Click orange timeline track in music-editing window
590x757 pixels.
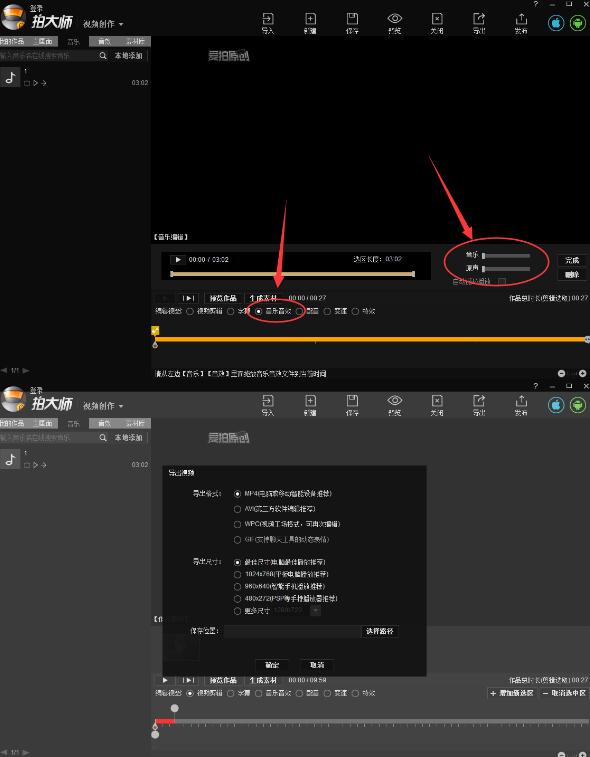[371, 339]
